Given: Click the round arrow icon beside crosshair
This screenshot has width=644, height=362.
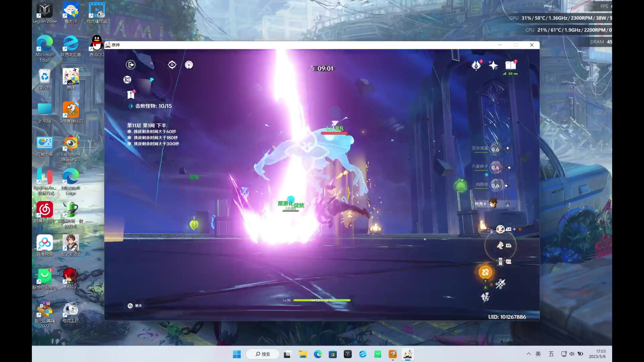Looking at the screenshot, I should coord(189,65).
